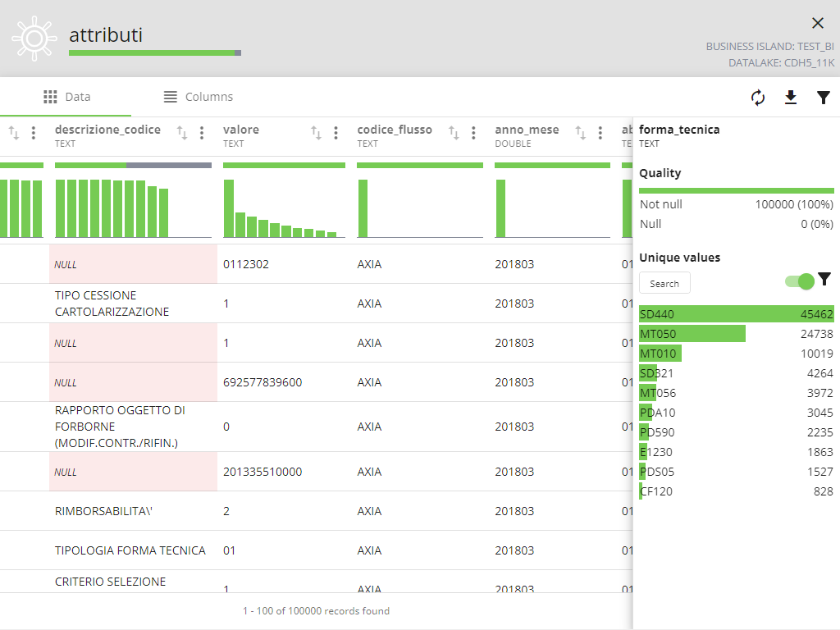The height and width of the screenshot is (630, 840).
Task: Sort the anno_mese column
Action: [x=581, y=133]
